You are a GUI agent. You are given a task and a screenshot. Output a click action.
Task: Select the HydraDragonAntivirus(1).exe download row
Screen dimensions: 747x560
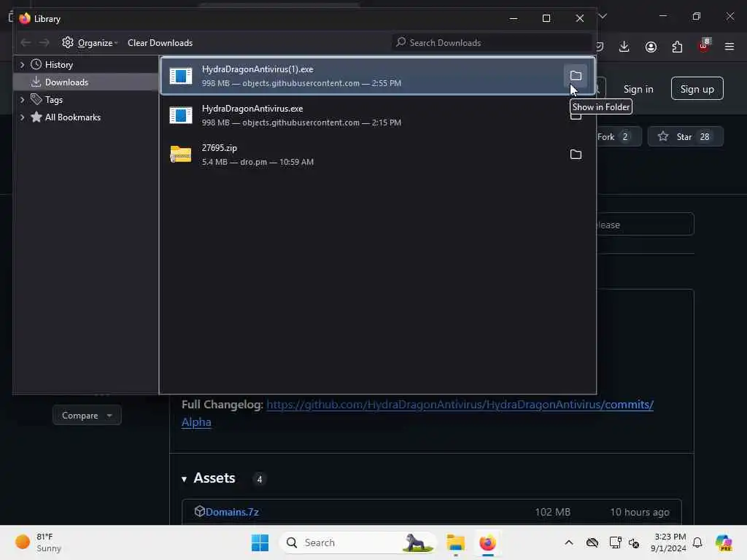point(377,76)
